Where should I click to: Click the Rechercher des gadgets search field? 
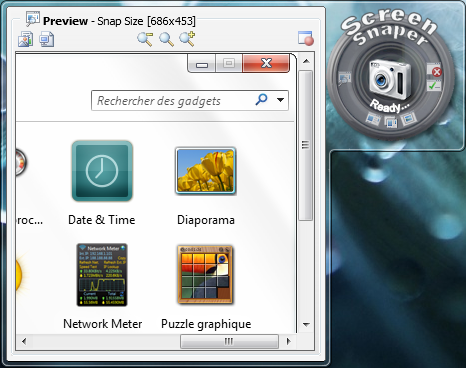tap(190, 100)
